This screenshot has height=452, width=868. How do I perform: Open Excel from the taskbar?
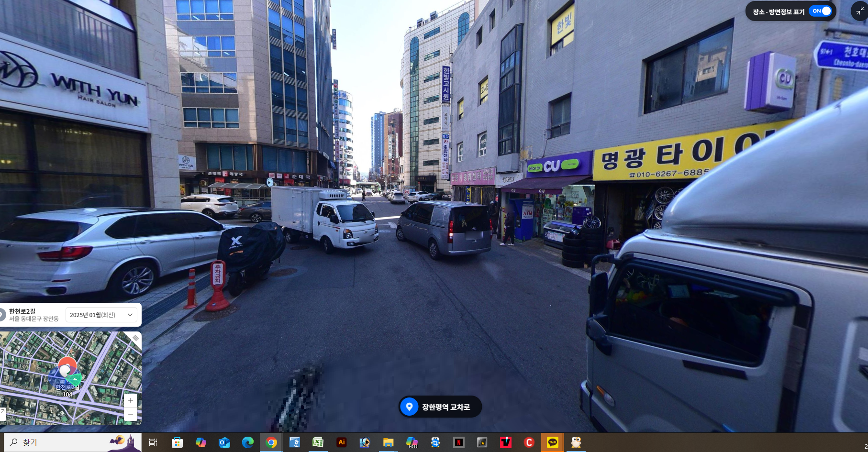(x=318, y=442)
